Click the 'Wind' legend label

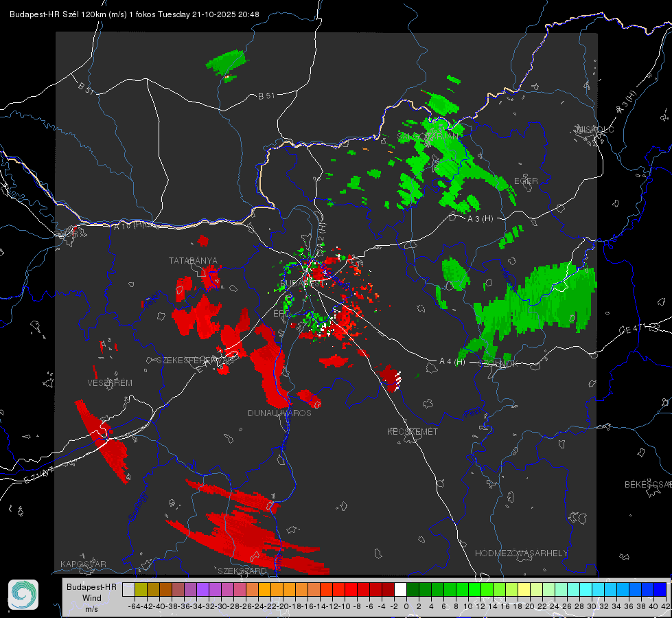[x=91, y=598]
